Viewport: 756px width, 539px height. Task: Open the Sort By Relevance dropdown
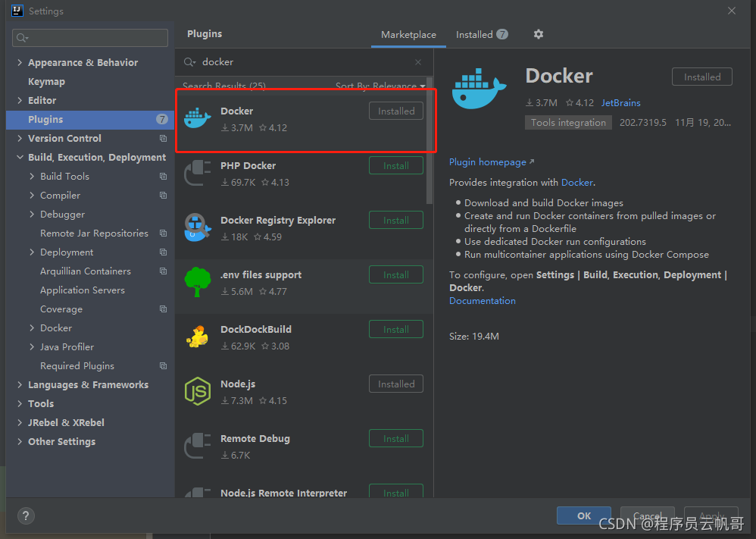click(x=380, y=86)
